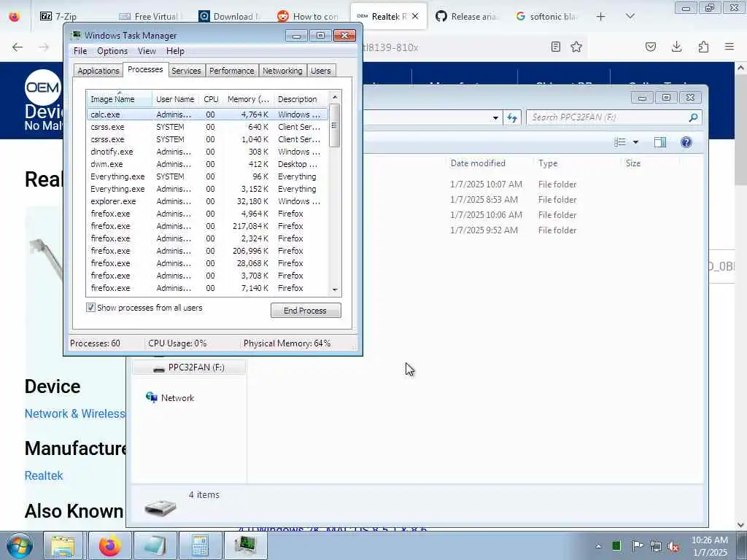Viewport: 747px width, 560px height.
Task: Switch to the Release aria GitHub tab
Action: 467,17
